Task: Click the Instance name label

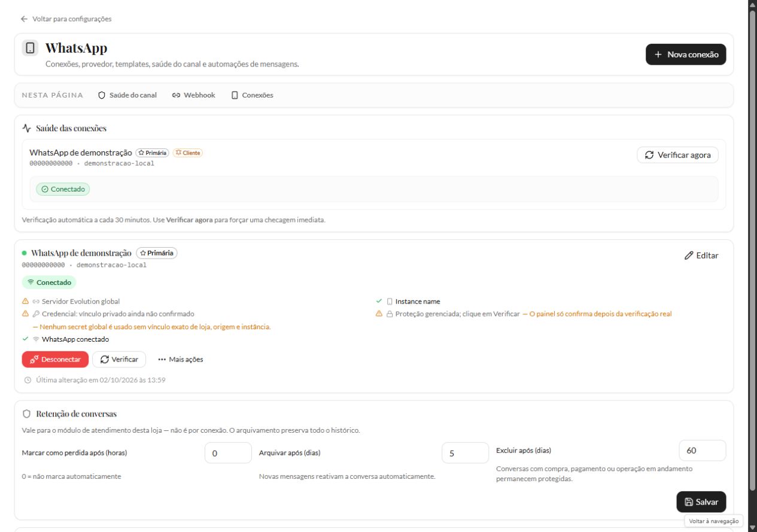Action: [418, 302]
